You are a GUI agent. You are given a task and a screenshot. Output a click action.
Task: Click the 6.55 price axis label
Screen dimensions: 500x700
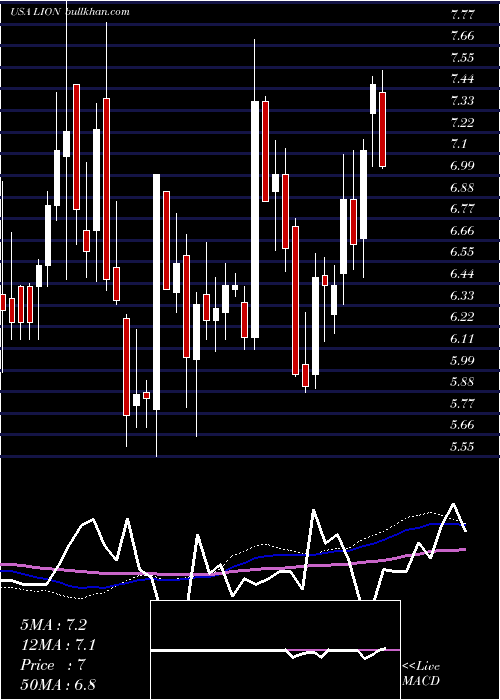click(x=462, y=252)
